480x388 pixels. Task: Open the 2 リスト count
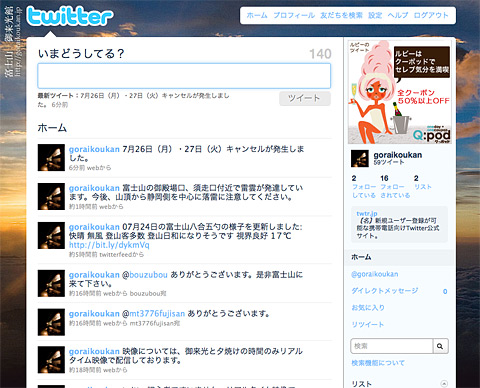point(423,183)
